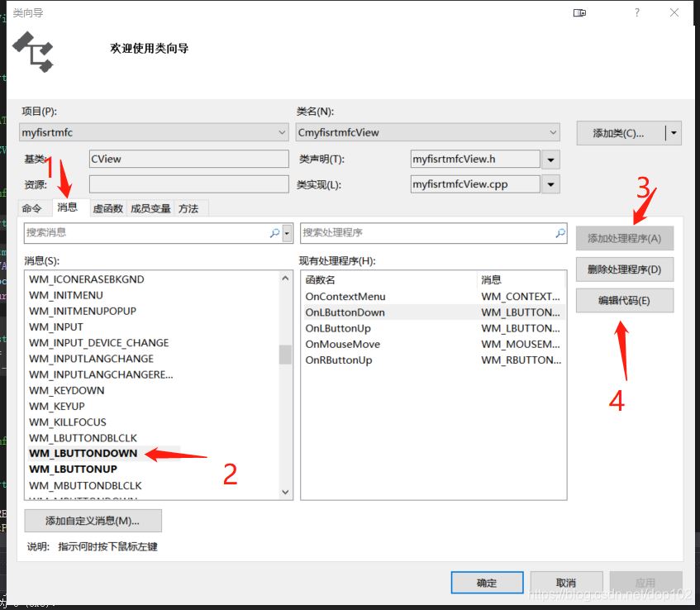Select WM_MBUTTONDBLCLK in message list
Screen dimensions: 700x610
click(85, 485)
